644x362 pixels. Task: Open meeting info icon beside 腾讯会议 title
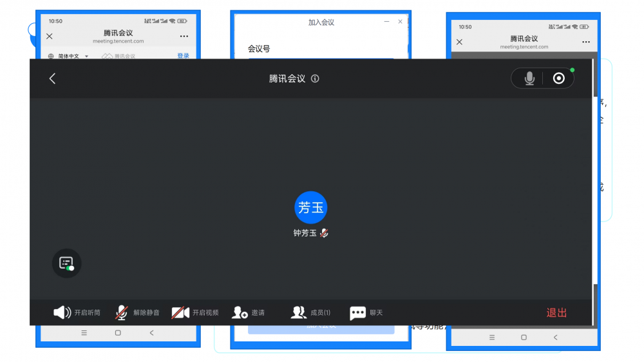[315, 79]
